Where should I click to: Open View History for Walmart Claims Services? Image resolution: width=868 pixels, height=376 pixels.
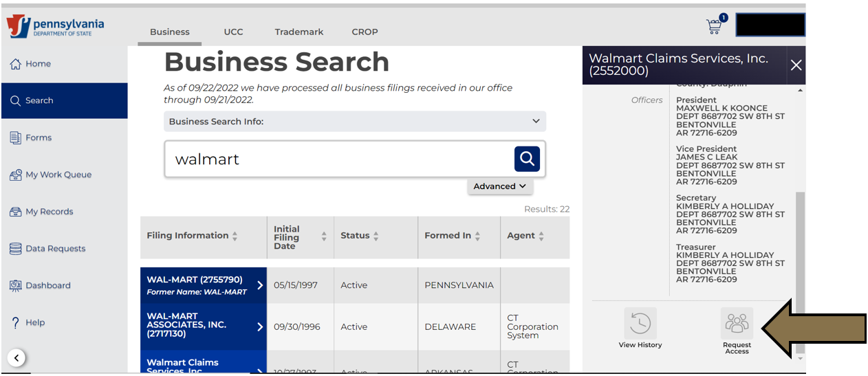640,328
